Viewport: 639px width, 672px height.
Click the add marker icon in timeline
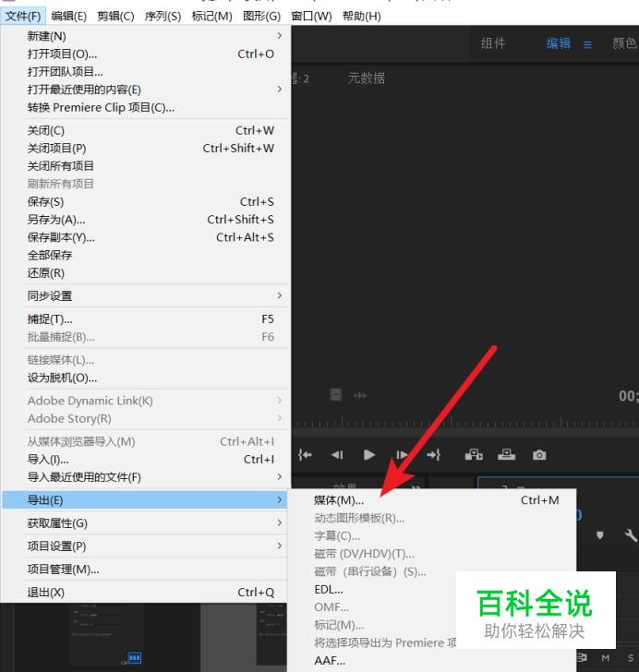click(600, 535)
